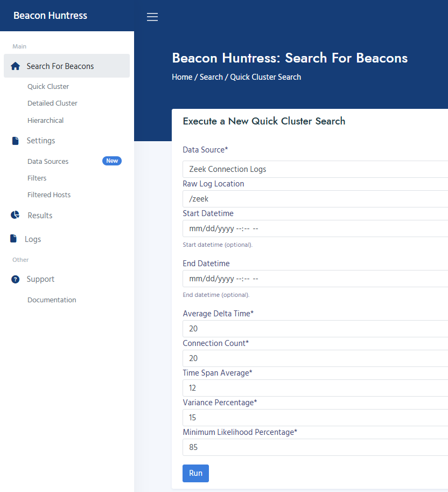Open Quick Cluster search page
The image size is (448, 492).
tap(48, 87)
